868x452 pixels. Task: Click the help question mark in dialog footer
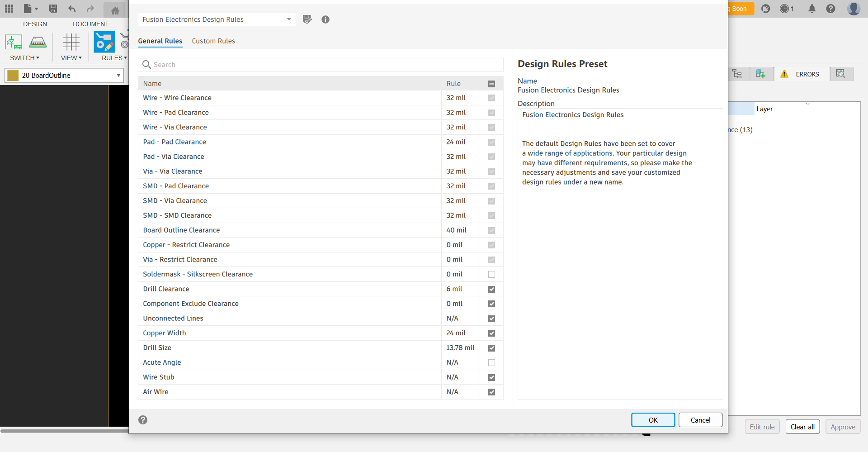(143, 420)
